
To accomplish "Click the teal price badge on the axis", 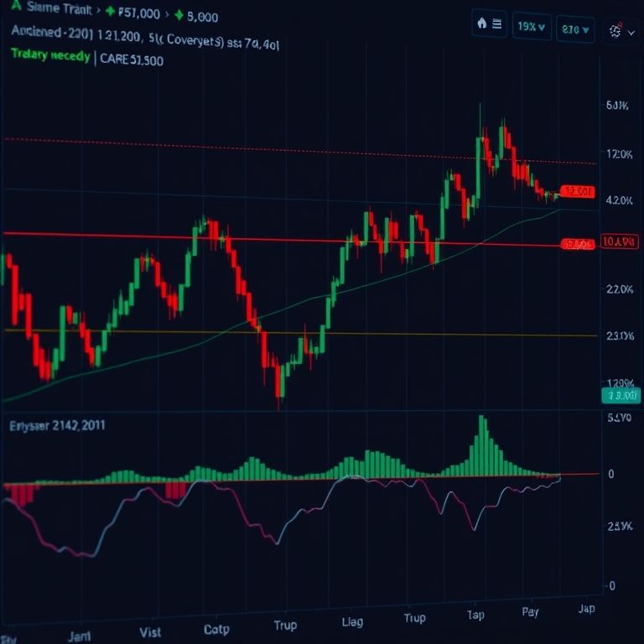I will (x=620, y=396).
